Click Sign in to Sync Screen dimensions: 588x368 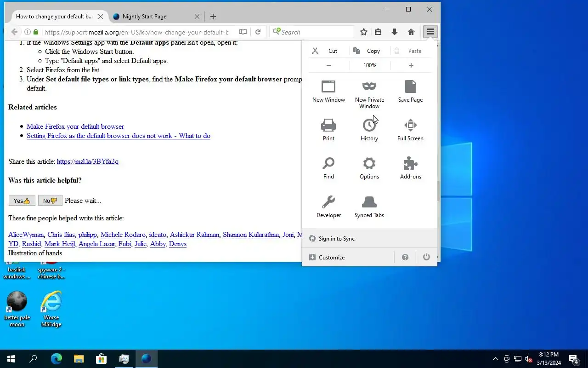pos(369,238)
